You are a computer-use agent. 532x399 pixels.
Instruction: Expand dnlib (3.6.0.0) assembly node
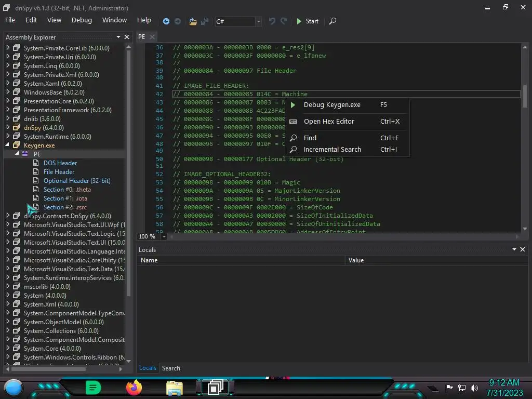tap(8, 118)
